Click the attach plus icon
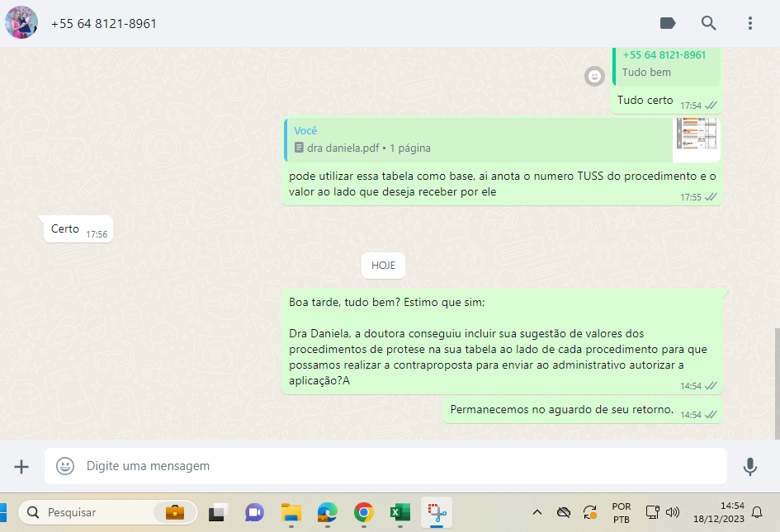Viewport: 780px width, 532px height. (21, 467)
